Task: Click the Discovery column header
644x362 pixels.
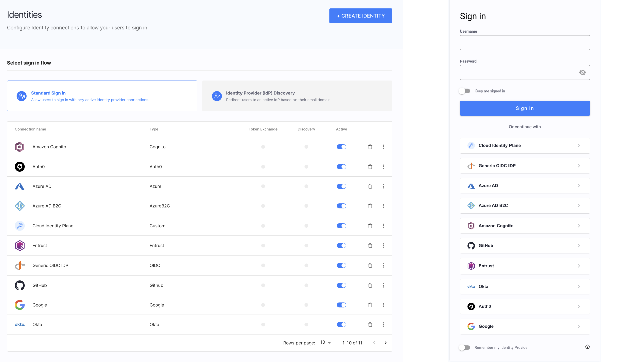Action: [x=306, y=129]
